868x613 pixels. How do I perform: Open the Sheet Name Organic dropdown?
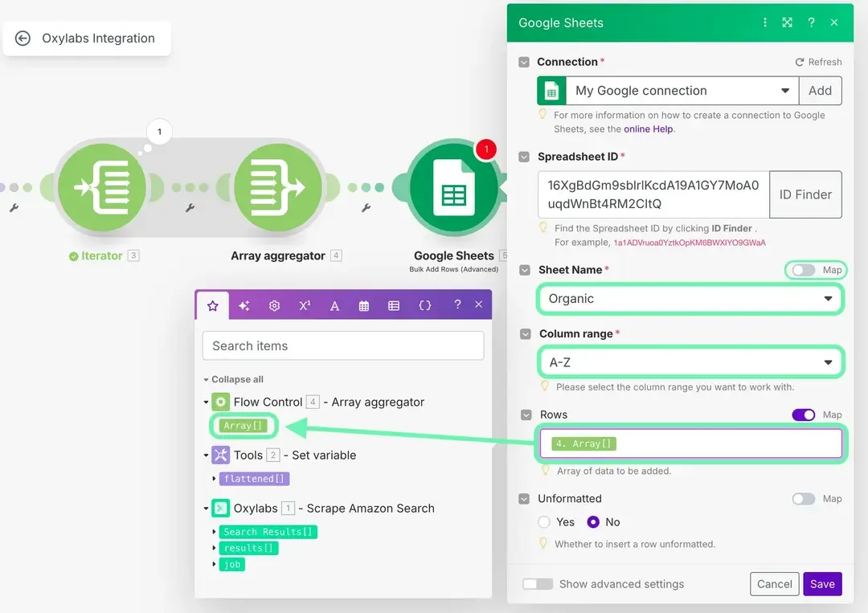690,299
